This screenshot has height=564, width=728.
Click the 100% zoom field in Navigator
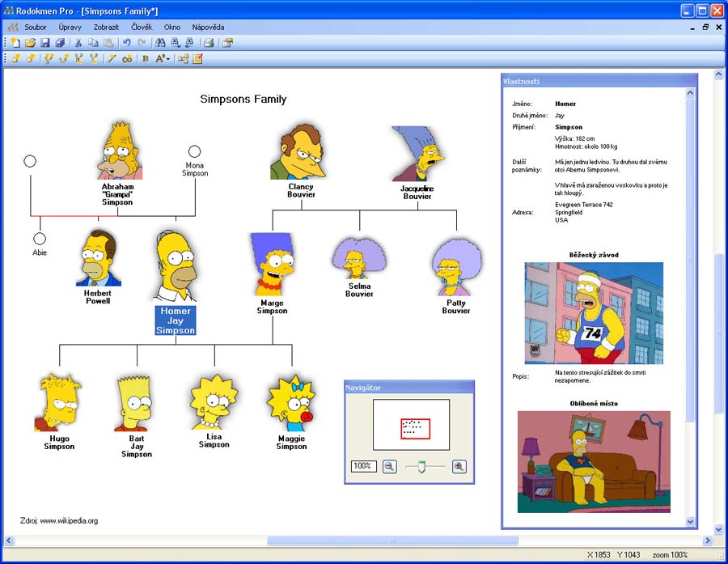pyautogui.click(x=363, y=466)
